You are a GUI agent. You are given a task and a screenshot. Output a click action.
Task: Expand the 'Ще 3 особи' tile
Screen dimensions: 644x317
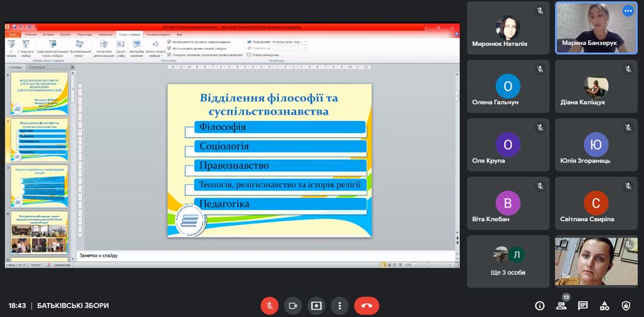coord(508,261)
